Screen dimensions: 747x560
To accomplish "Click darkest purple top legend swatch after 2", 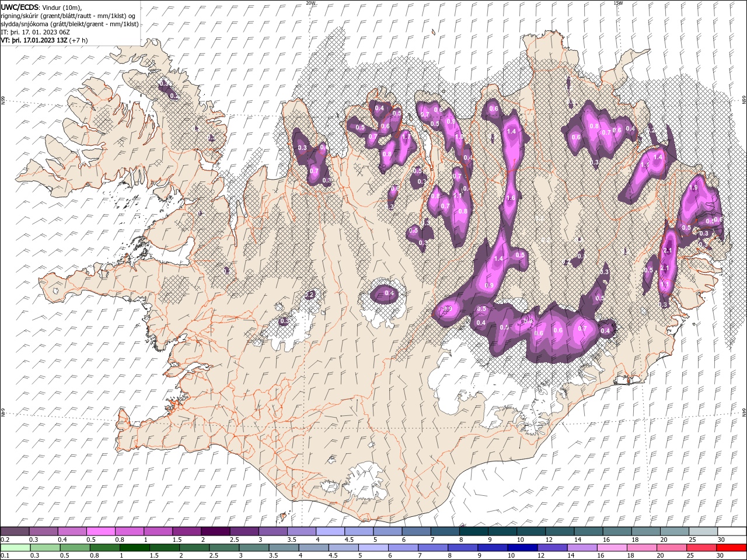I will [x=215, y=531].
